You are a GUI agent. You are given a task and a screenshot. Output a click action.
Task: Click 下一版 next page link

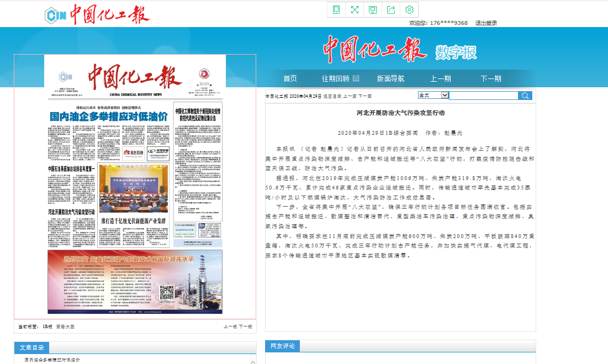(x=246, y=327)
